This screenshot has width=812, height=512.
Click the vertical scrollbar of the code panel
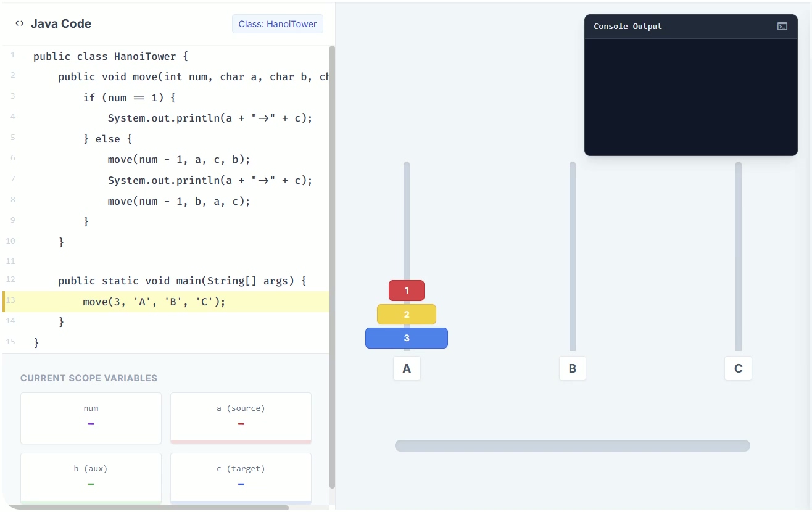(x=333, y=265)
